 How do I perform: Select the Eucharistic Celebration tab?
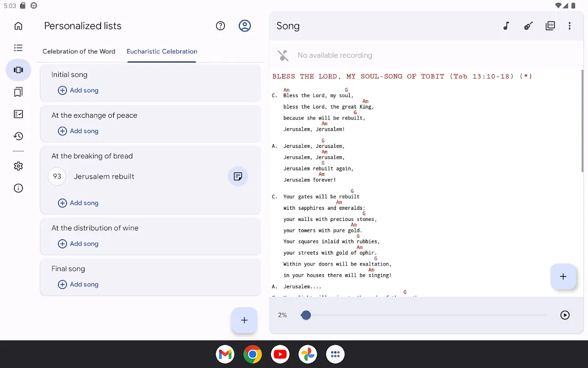162,52
